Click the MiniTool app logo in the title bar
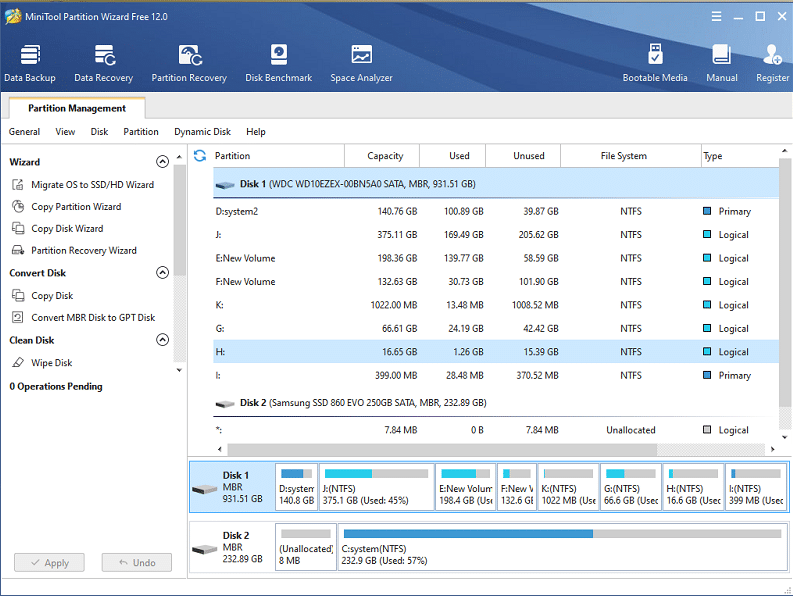 click(13, 16)
